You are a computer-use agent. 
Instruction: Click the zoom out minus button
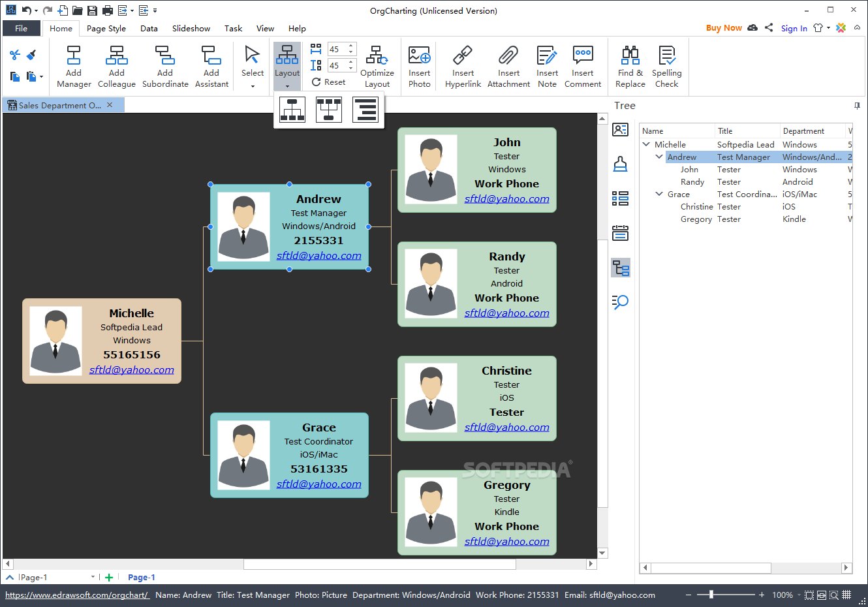click(688, 595)
